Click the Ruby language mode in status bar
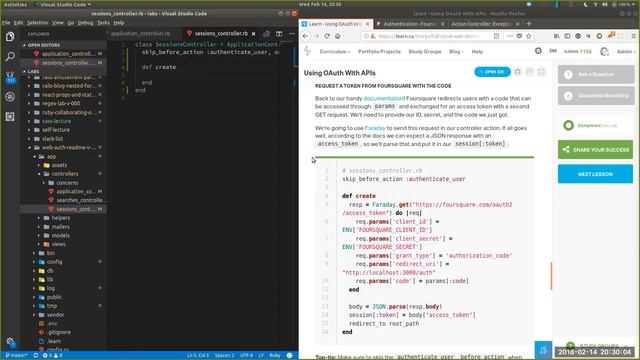 tap(275, 356)
